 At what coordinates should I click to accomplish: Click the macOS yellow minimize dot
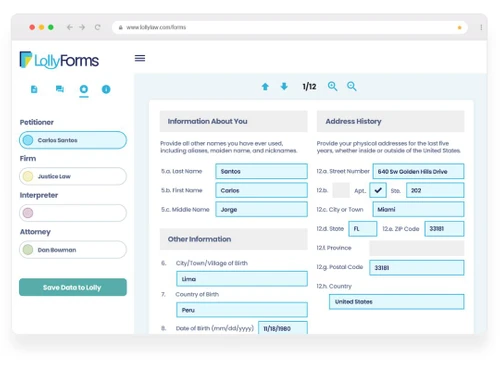pyautogui.click(x=41, y=27)
